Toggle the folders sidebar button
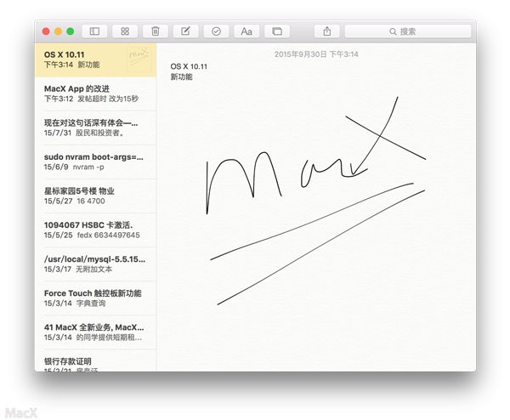Screen dimensions: 510x420 (x=94, y=31)
